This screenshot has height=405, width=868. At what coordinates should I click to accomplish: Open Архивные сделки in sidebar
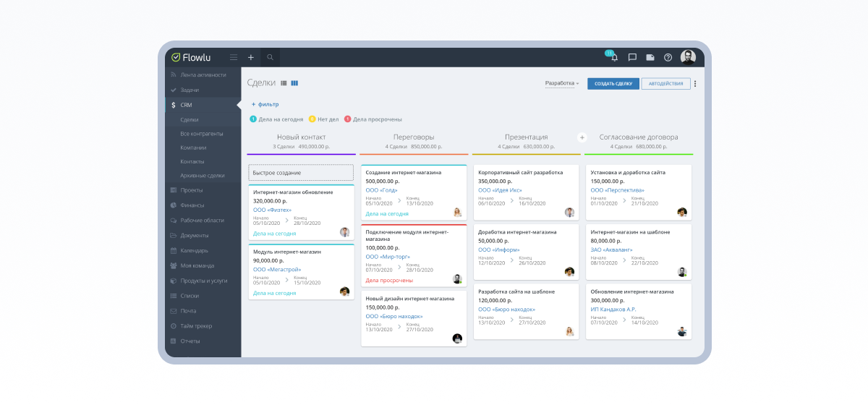tap(203, 175)
